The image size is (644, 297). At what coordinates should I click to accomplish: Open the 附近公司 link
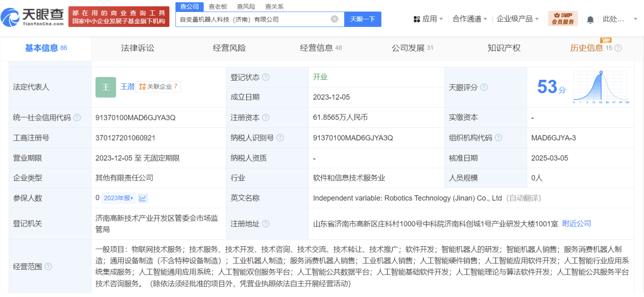pos(577,224)
